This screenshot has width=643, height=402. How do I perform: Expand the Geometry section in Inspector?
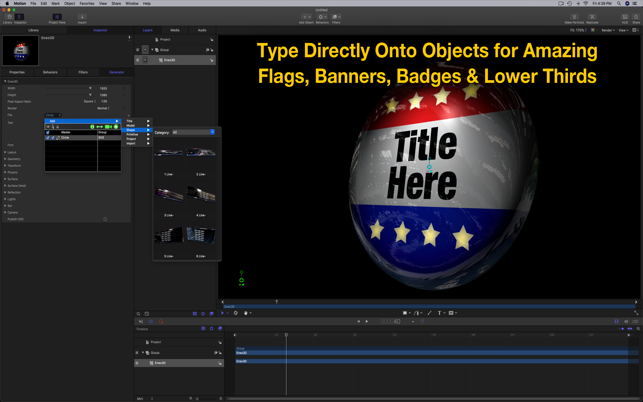tap(13, 159)
